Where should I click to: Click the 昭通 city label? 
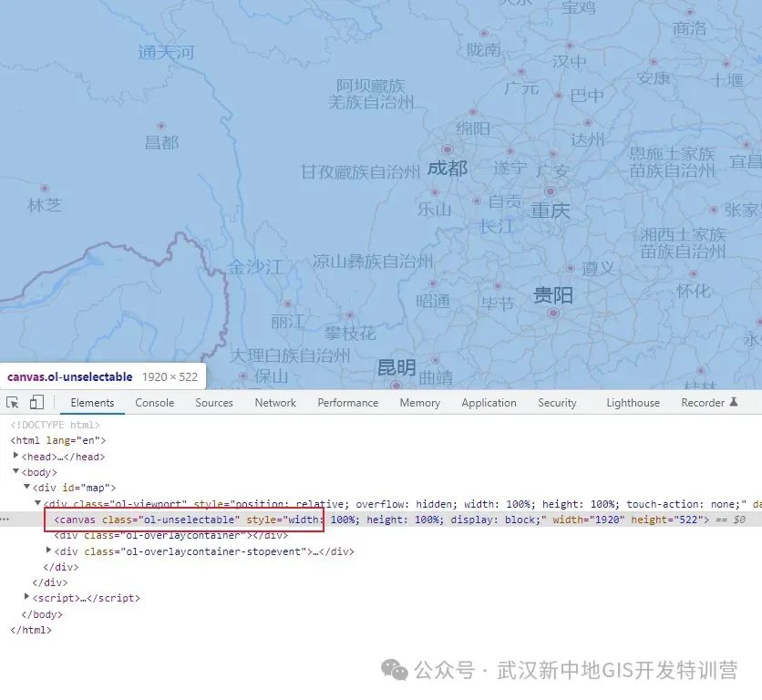coord(433,302)
